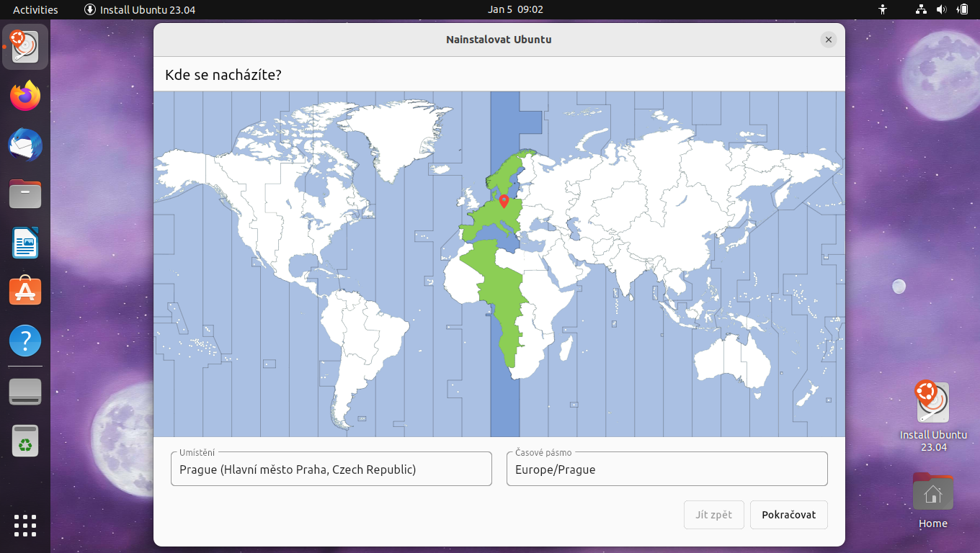This screenshot has height=553, width=980.
Task: Open the removable drive icon in dock
Action: click(25, 392)
